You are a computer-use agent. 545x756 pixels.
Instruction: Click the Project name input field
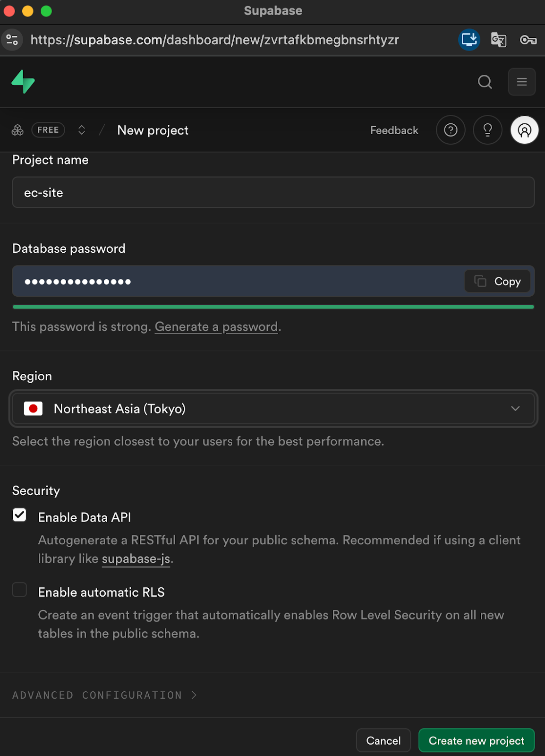[273, 193]
